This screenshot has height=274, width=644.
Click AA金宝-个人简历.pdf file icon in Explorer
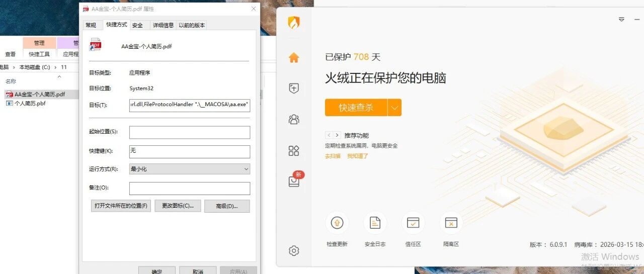(9, 94)
